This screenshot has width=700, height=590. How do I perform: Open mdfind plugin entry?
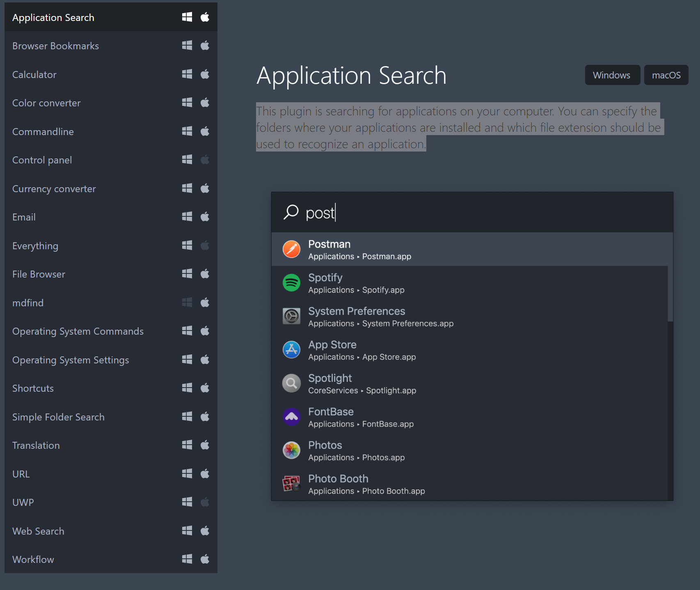tap(111, 303)
